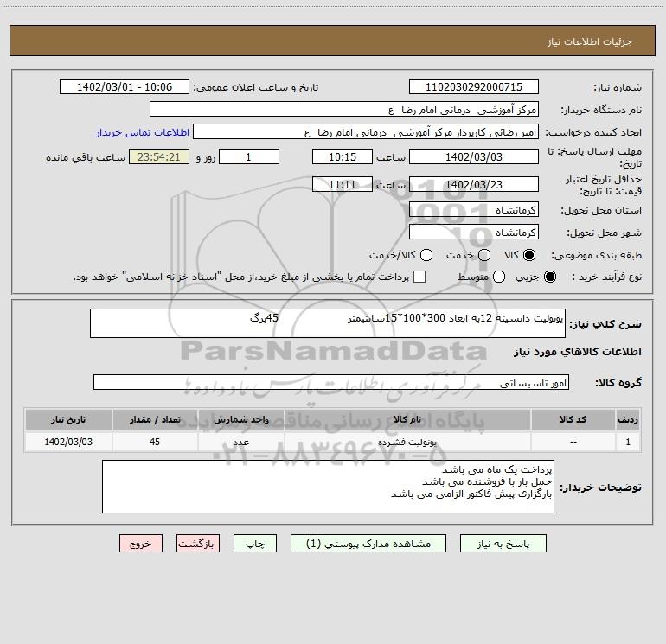Click remaining time field 23:54:21

coord(159,156)
